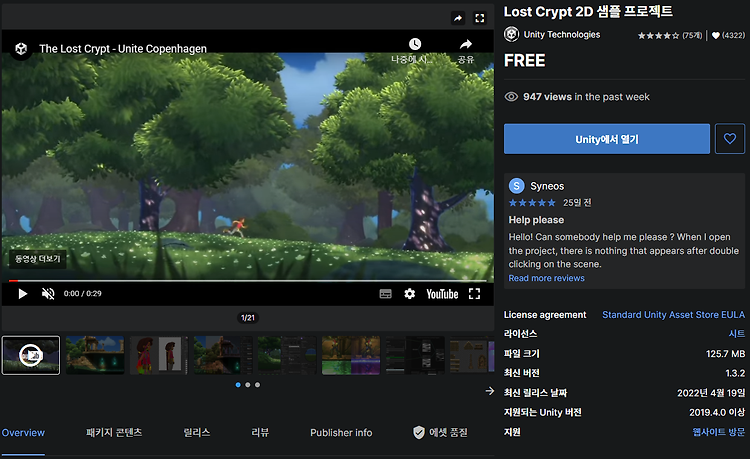The height and width of the screenshot is (459, 750).
Task: Open the video title The Lost Crypt - Unite Copenhagen
Action: coord(123,49)
